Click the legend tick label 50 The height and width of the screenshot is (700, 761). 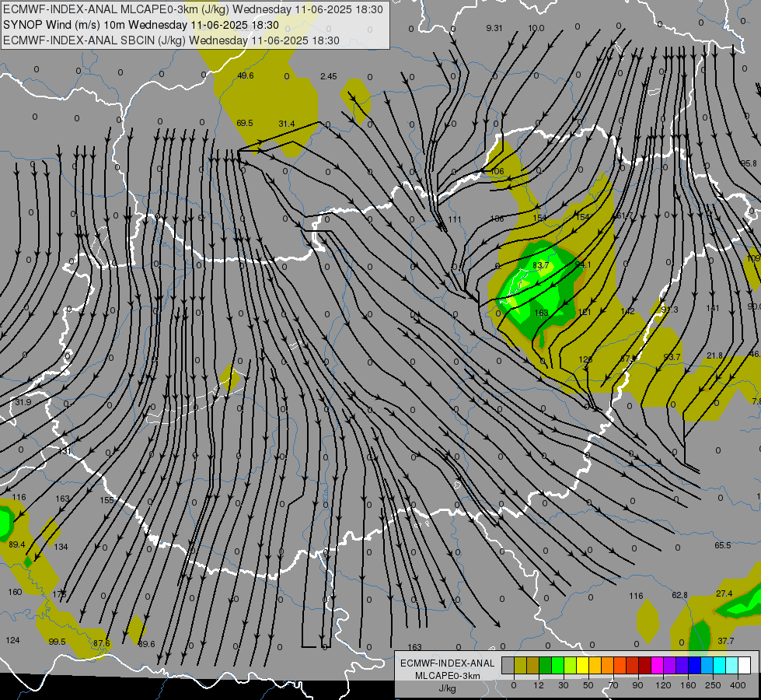click(588, 685)
